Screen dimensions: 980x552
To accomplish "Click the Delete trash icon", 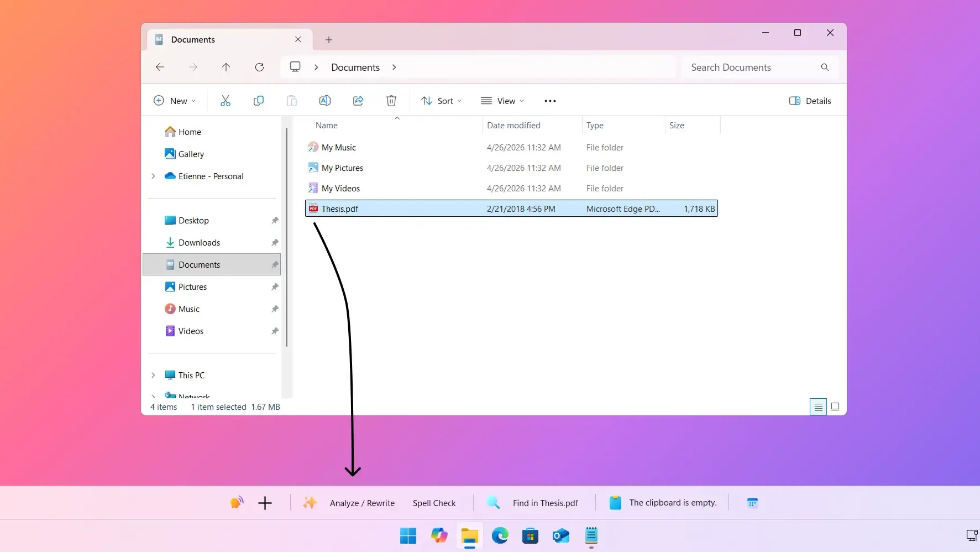I will 391,101.
